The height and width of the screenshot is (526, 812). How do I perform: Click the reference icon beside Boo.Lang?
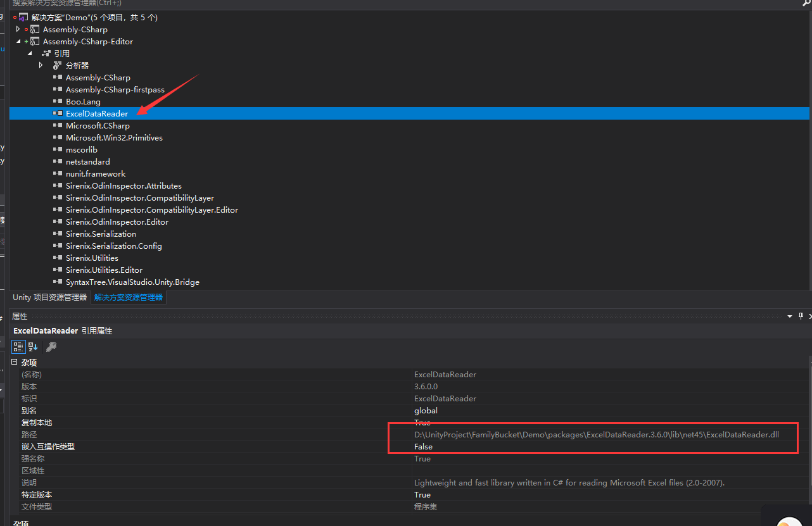tap(58, 101)
